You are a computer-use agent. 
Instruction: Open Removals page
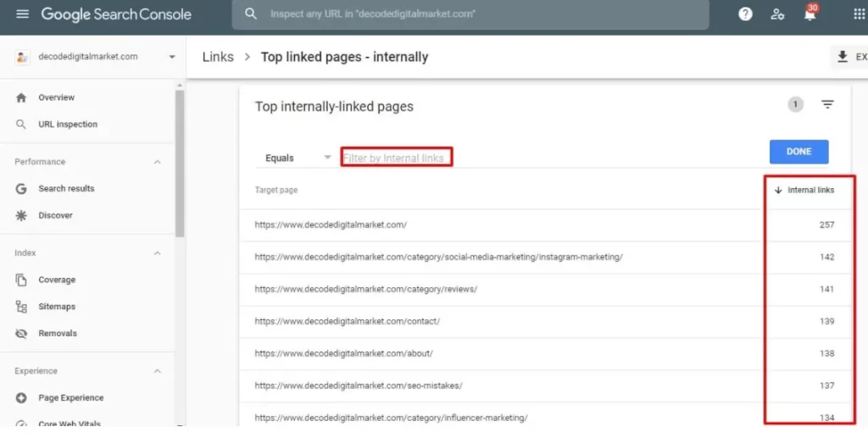click(58, 334)
